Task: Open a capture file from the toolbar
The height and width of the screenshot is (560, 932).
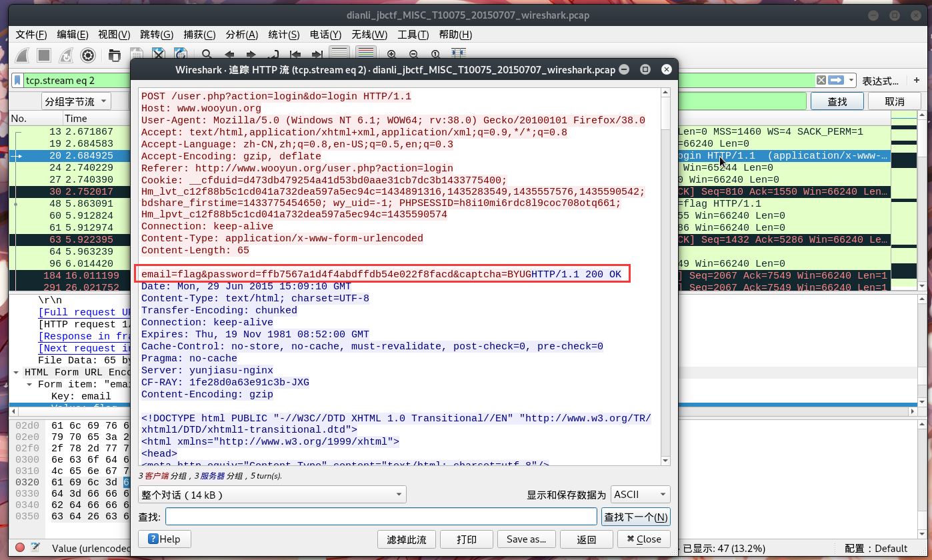Action: [115, 55]
